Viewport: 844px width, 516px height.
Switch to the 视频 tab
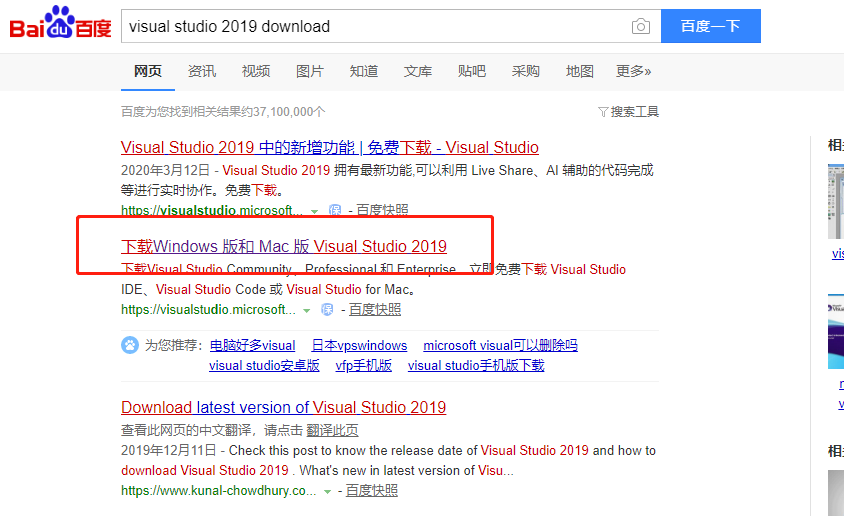pyautogui.click(x=256, y=71)
